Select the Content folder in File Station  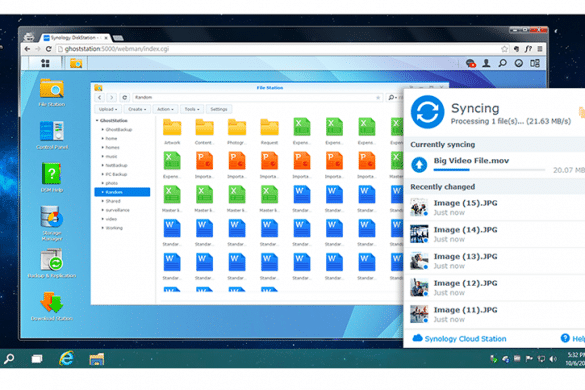[204, 132]
